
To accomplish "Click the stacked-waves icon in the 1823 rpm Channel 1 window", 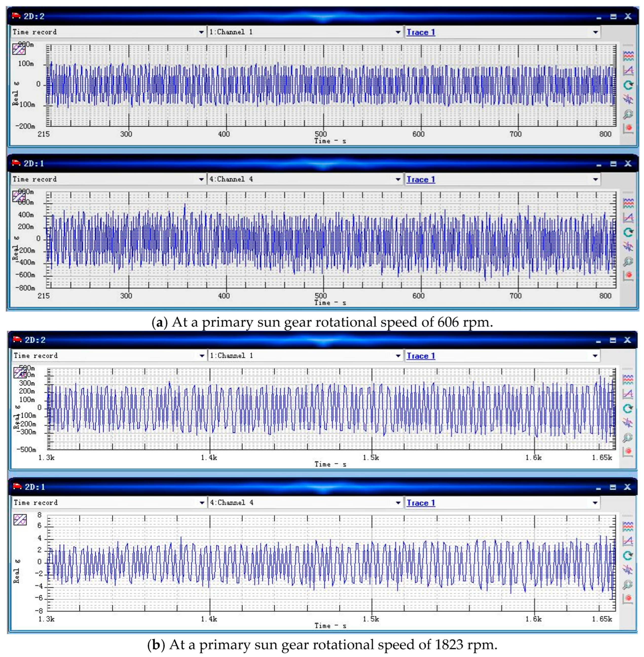I will [x=628, y=380].
